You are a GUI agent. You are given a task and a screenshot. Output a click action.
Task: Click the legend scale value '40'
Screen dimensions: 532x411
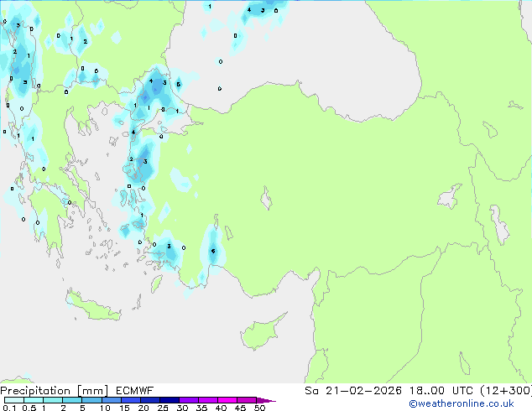click(221, 408)
